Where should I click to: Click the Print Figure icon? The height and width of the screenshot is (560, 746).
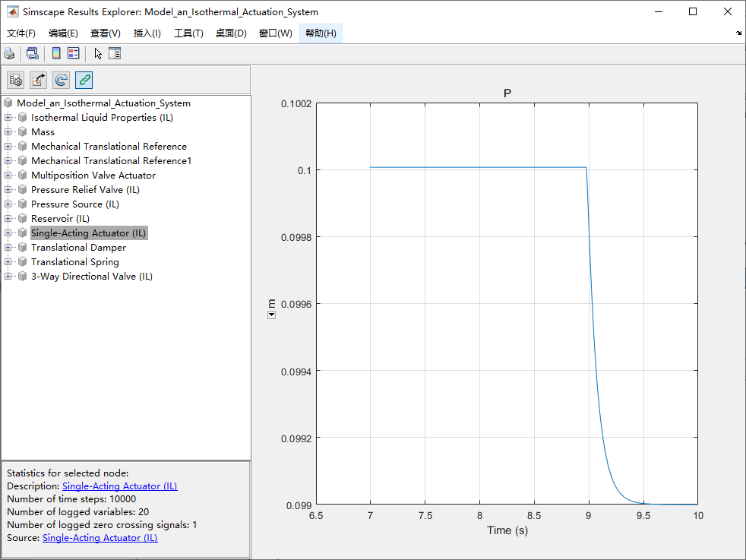click(x=9, y=53)
